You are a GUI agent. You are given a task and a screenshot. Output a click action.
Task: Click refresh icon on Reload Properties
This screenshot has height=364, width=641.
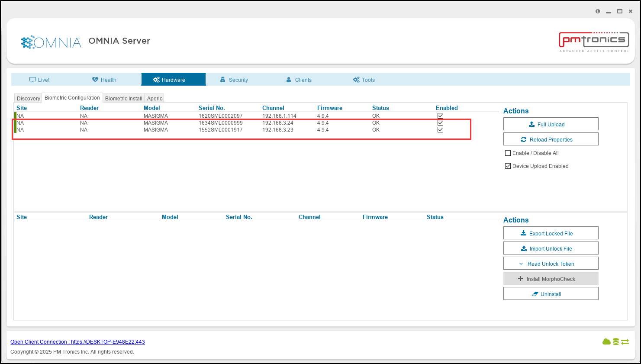coord(524,139)
